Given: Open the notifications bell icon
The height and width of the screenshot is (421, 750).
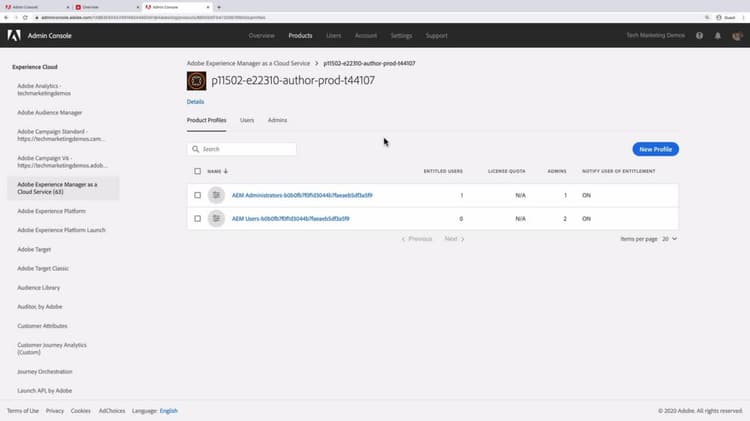Looking at the screenshot, I should (x=717, y=35).
